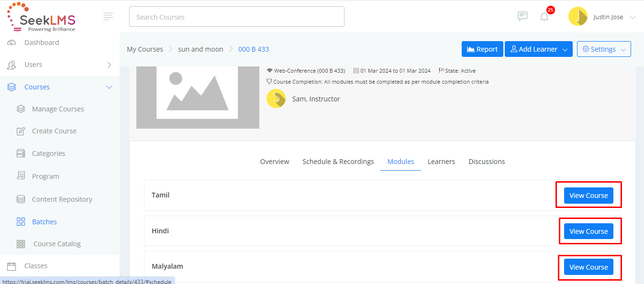Open the Add Learner dropdown

pos(539,49)
